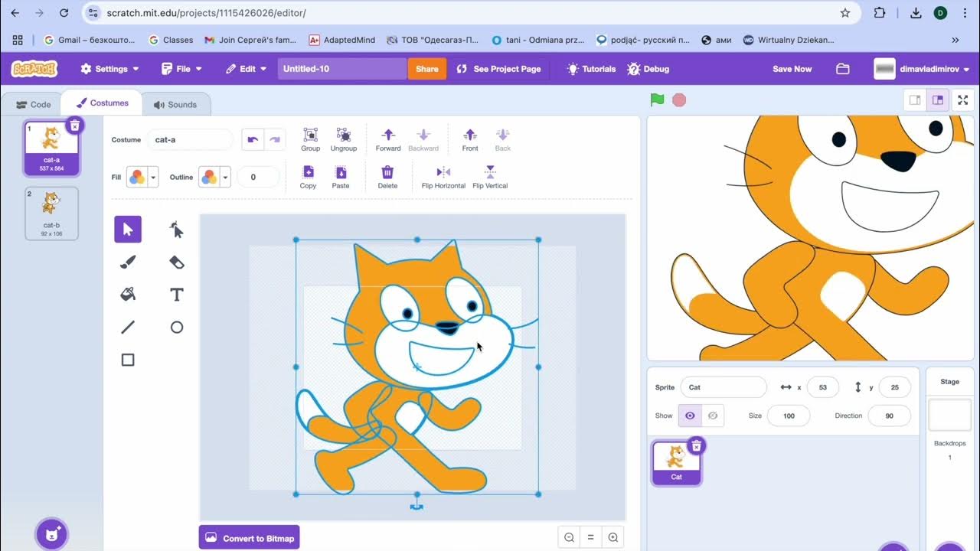Screen dimensions: 980x551
Task: Paste the copied shape
Action: pos(341,177)
